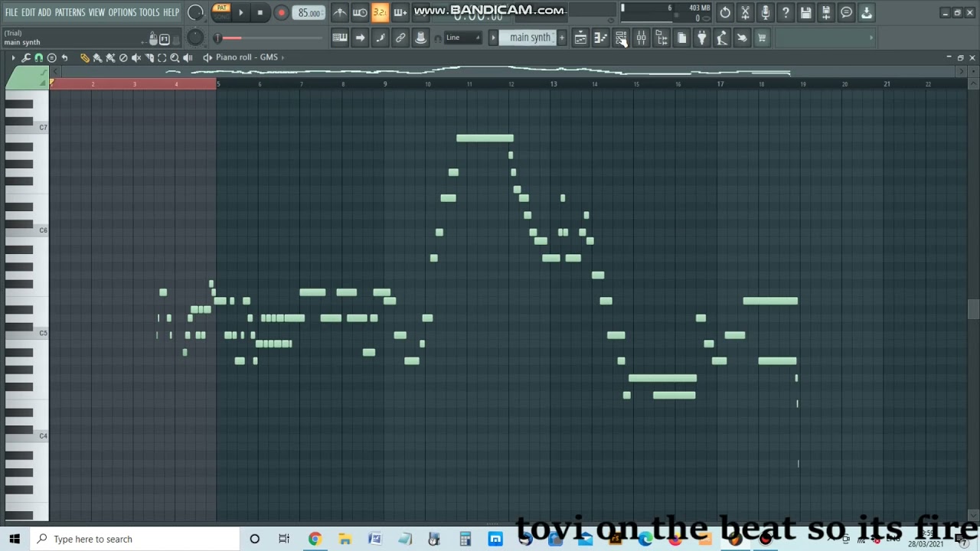
Task: Open Windows Start menu
Action: (14, 539)
